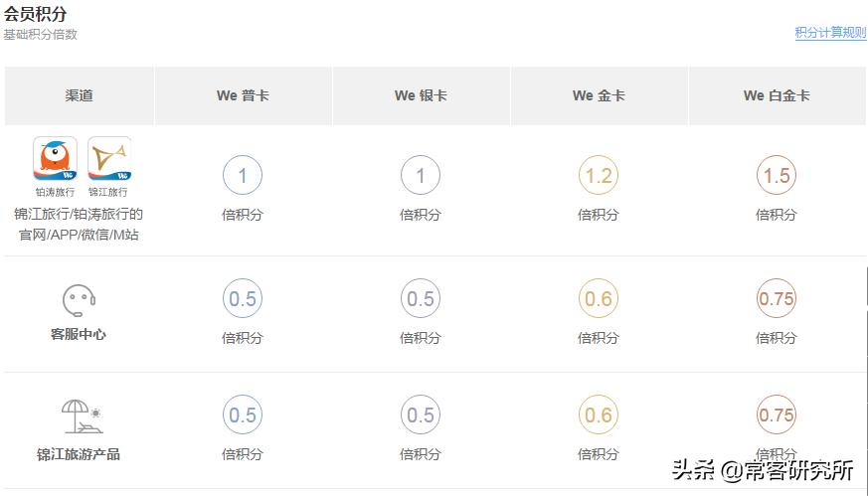The image size is (868, 496).
Task: Select the We 金卡 column header
Action: [x=599, y=95]
